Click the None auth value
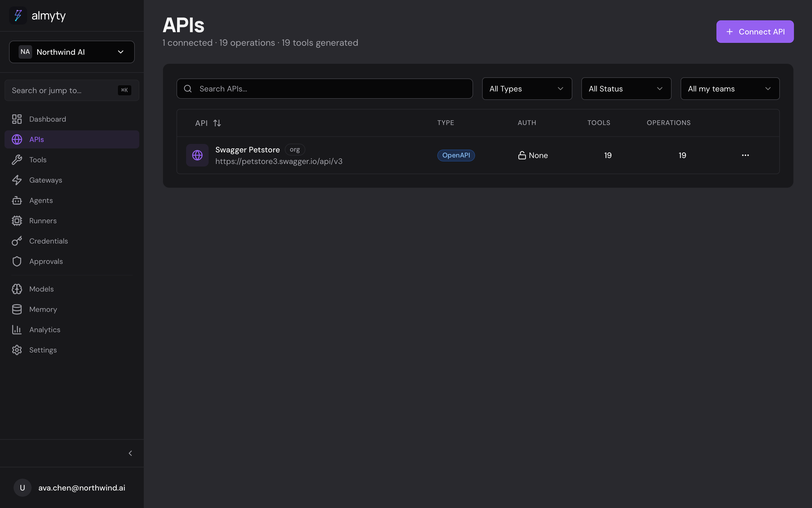Screen dimensions: 812x508 (538, 155)
